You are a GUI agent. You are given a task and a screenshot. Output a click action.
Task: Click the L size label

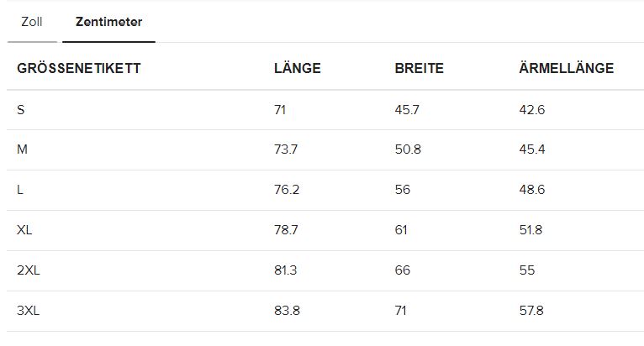(x=20, y=190)
